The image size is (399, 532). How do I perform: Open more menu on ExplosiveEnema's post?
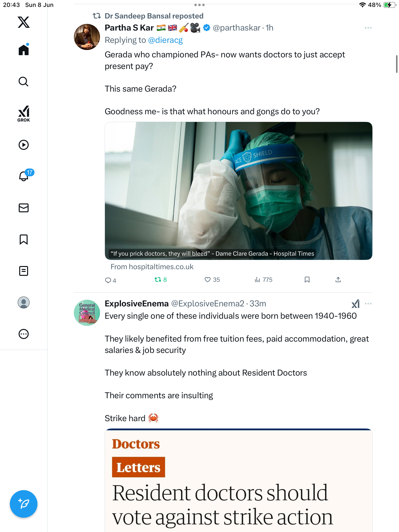[x=368, y=304]
